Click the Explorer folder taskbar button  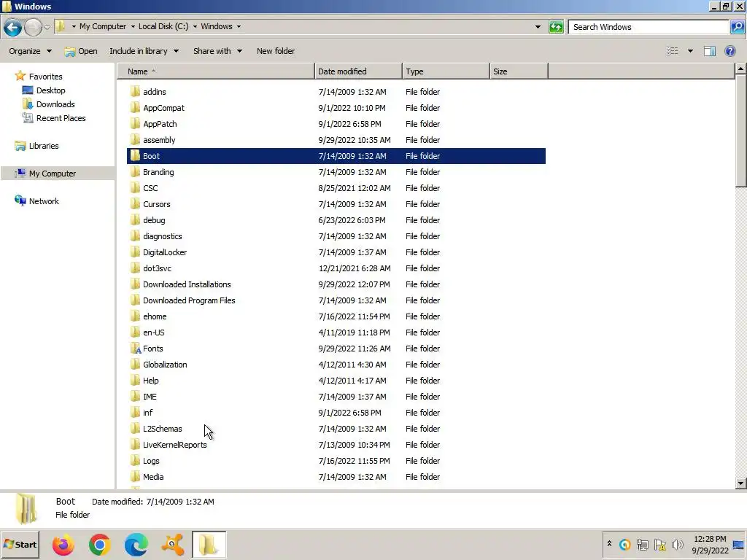[x=209, y=544]
